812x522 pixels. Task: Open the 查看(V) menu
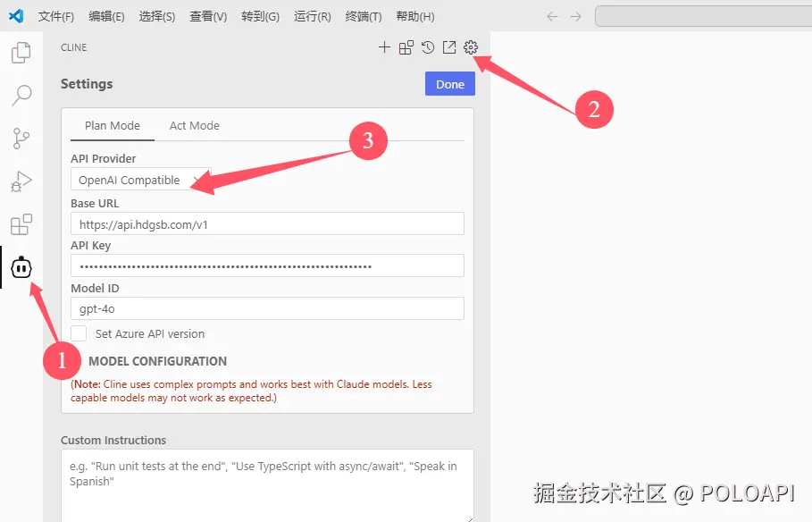208,17
